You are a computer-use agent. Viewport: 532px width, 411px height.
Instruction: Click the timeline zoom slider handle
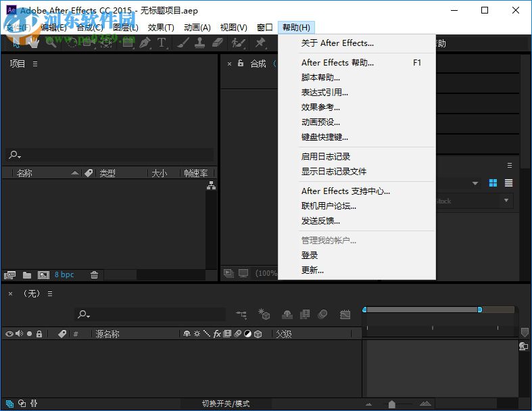tap(391, 404)
